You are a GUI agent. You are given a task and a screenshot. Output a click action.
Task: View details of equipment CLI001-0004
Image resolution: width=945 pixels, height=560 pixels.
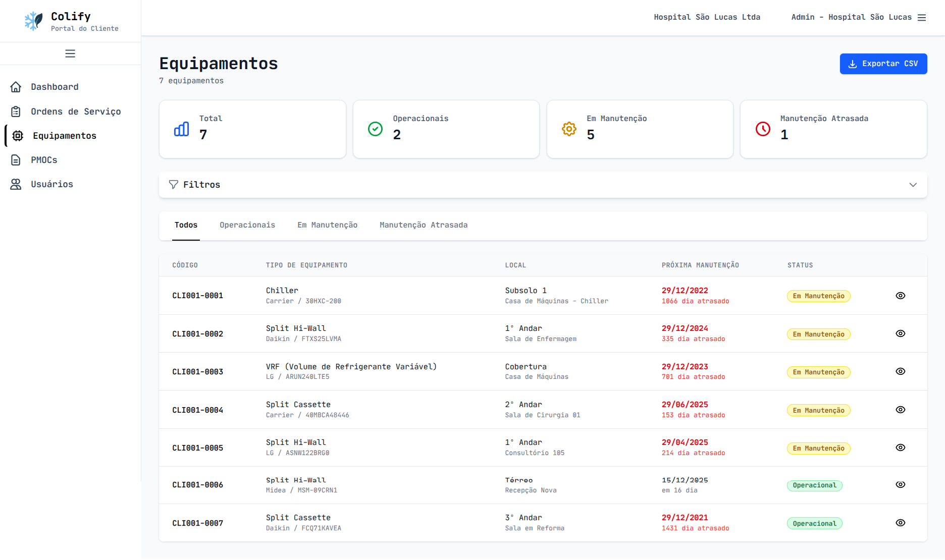pyautogui.click(x=900, y=410)
